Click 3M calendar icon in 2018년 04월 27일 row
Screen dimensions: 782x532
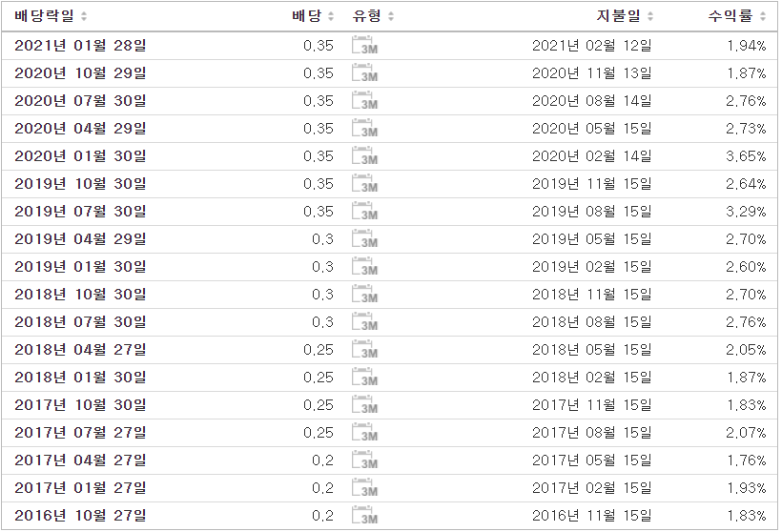click(364, 350)
